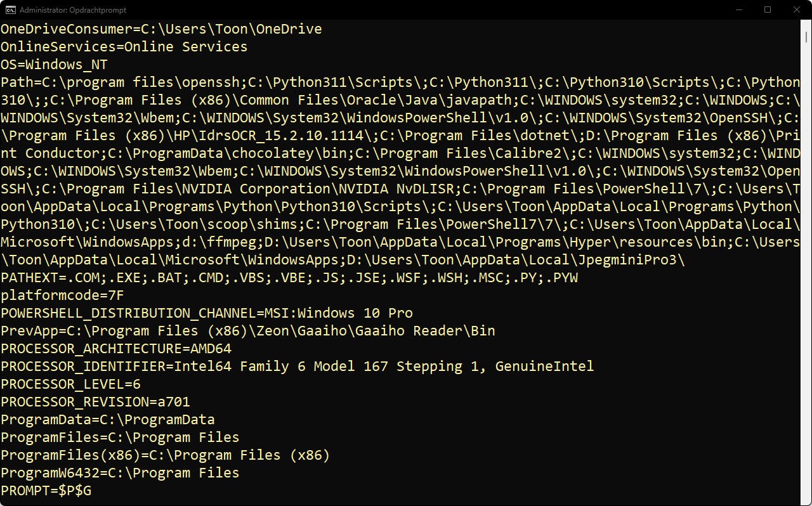
Task: Click the PrevApp Gaaiho Reader line
Action: tap(247, 331)
